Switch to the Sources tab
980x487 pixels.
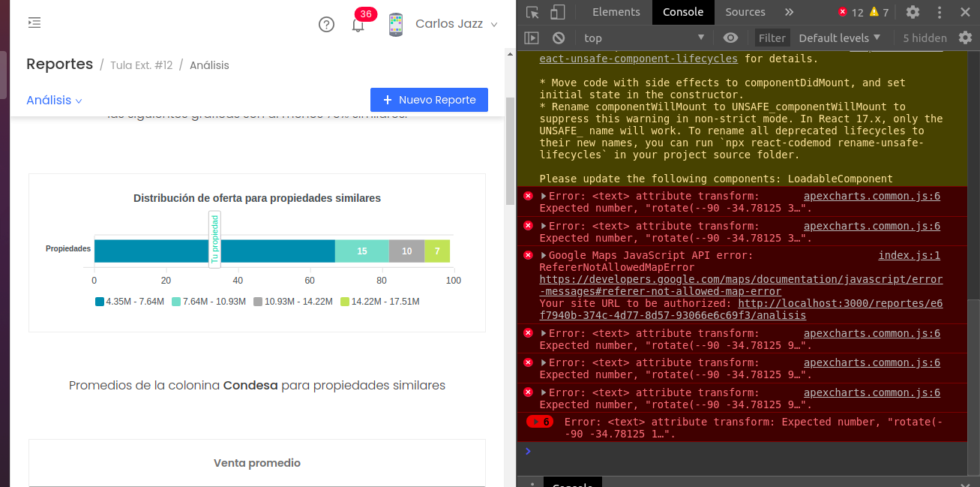pyautogui.click(x=745, y=12)
